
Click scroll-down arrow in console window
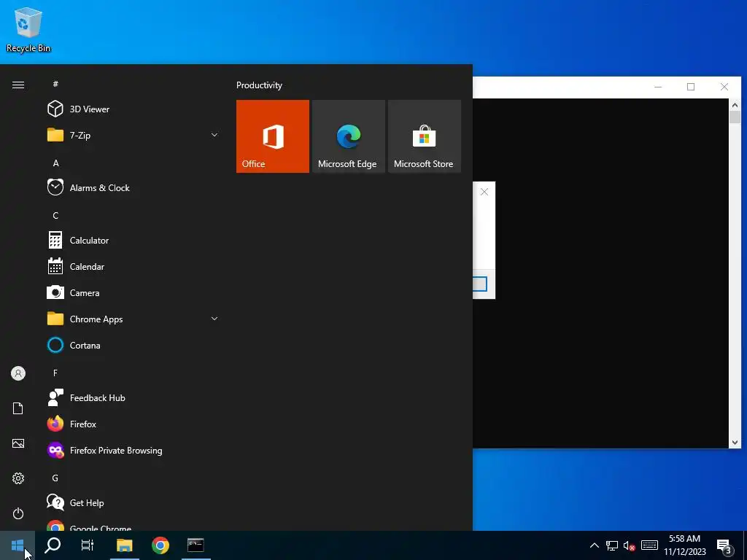point(735,443)
